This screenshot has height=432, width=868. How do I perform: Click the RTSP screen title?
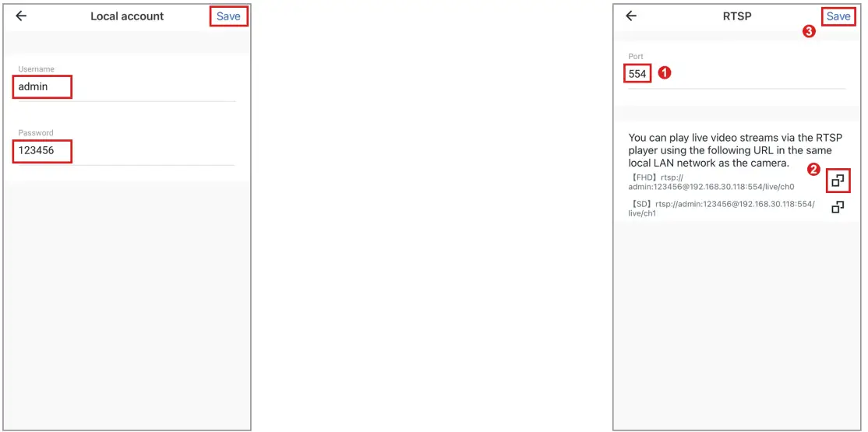pyautogui.click(x=737, y=16)
